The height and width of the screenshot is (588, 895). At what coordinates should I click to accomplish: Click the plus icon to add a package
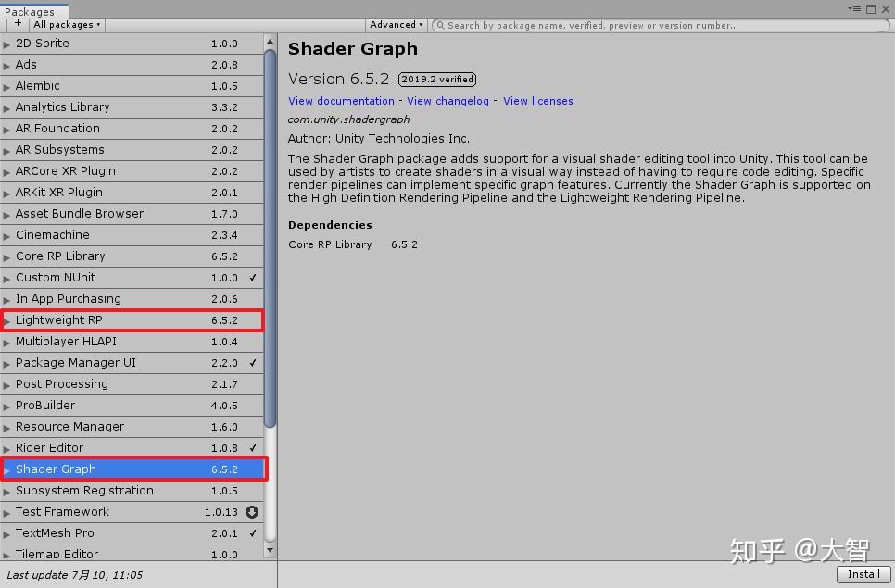[18, 25]
